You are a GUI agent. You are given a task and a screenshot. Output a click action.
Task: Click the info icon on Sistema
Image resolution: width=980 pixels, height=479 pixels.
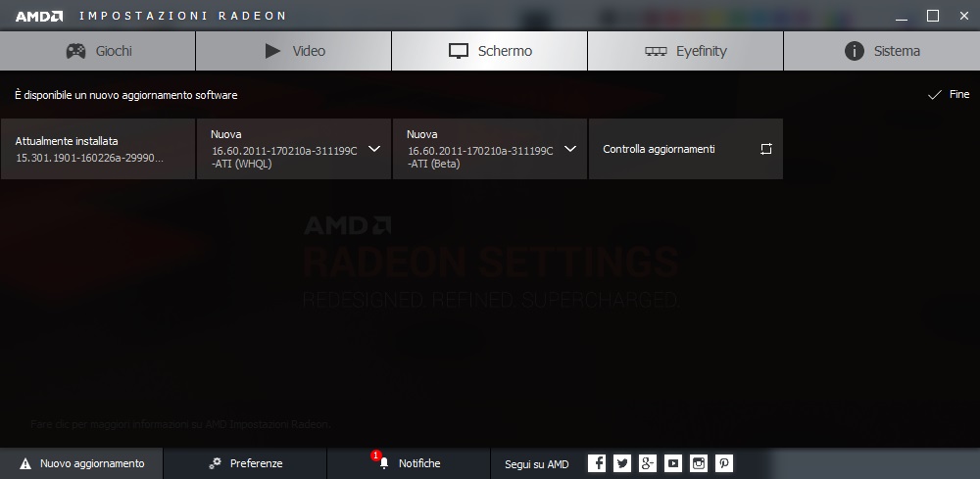click(855, 51)
